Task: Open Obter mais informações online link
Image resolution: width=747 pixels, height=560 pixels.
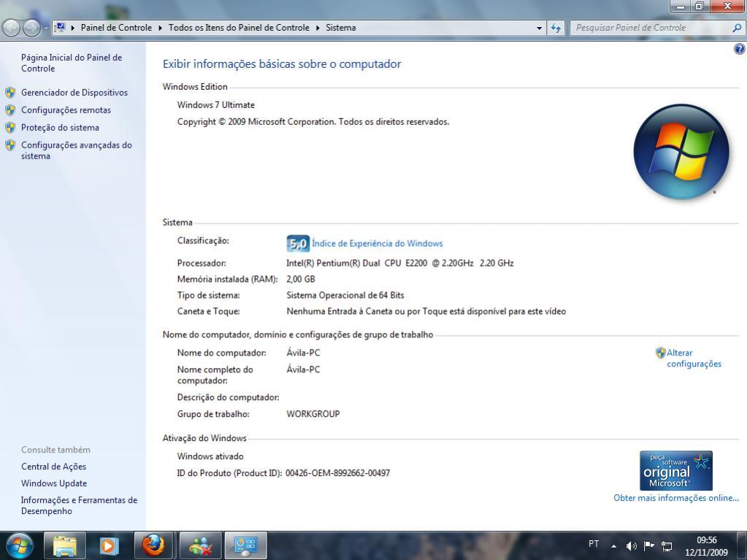Action: coord(676,498)
